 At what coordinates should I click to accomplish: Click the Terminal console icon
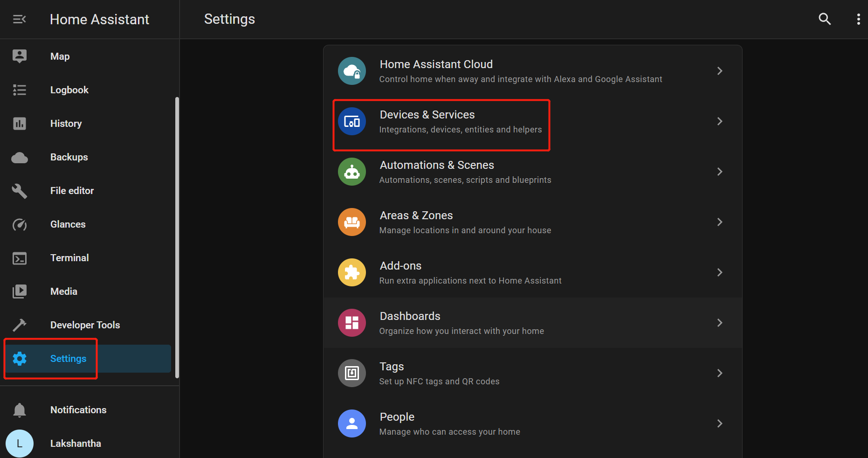point(20,258)
